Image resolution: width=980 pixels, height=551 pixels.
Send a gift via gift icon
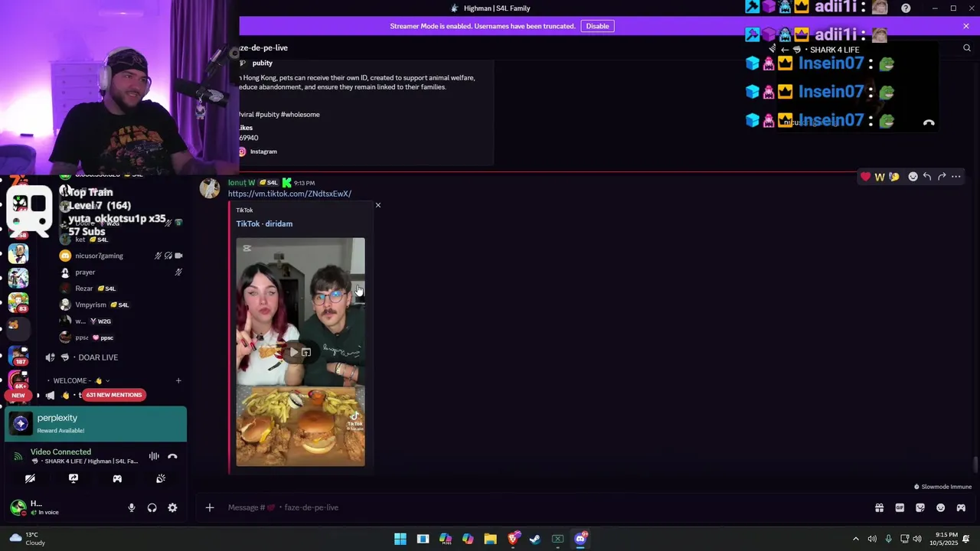click(879, 507)
